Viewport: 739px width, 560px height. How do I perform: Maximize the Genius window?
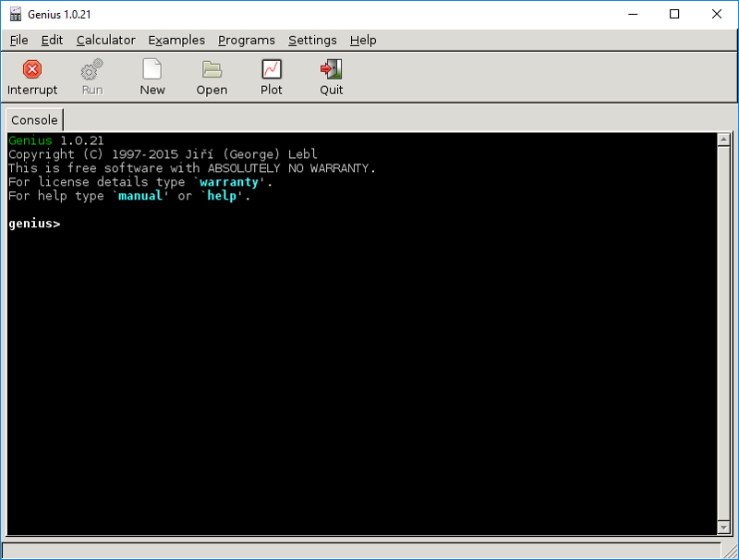point(674,14)
